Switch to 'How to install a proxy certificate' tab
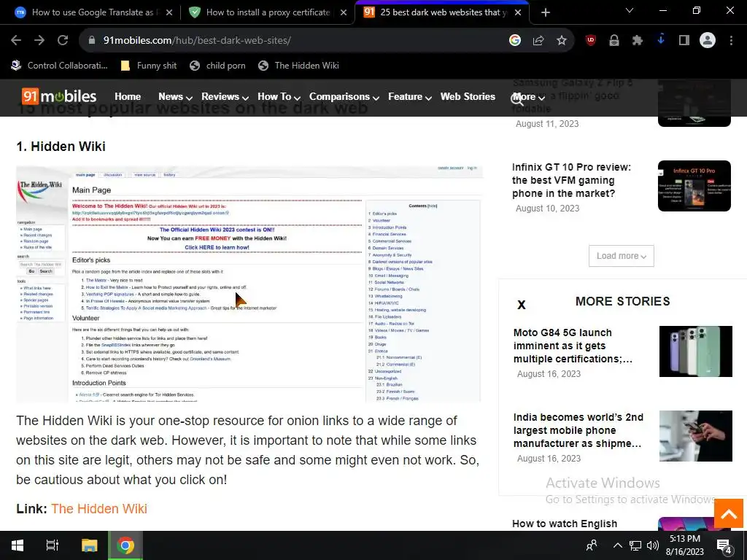This screenshot has height=560, width=747. (267, 12)
